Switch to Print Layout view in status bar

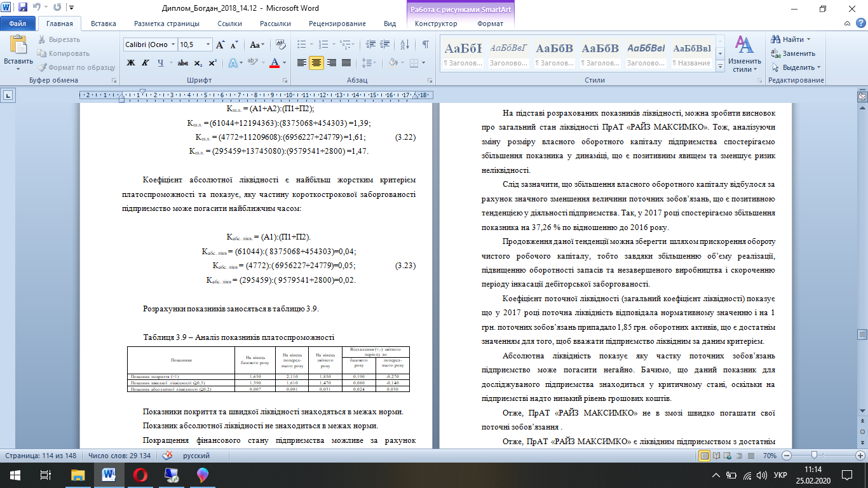(705, 456)
